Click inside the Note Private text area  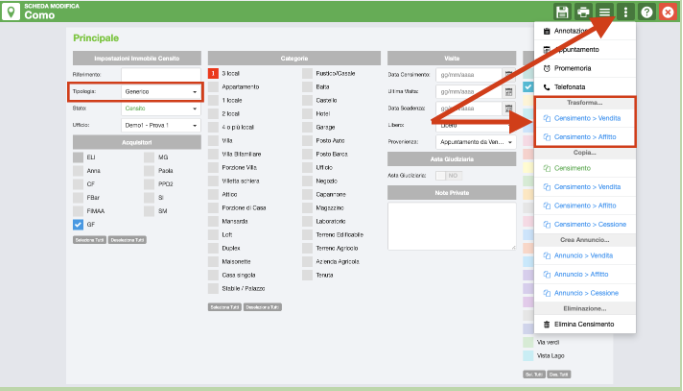(452, 226)
